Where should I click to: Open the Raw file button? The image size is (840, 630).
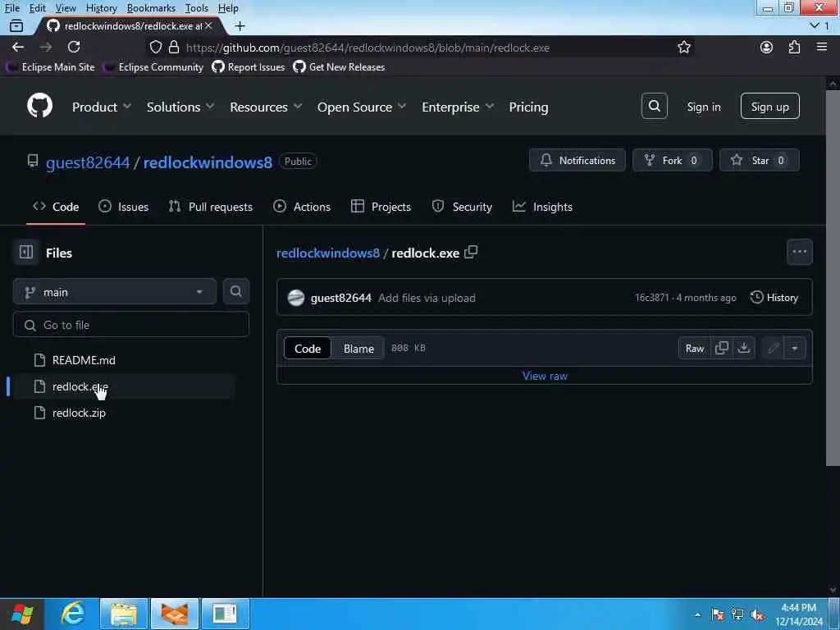(x=694, y=348)
